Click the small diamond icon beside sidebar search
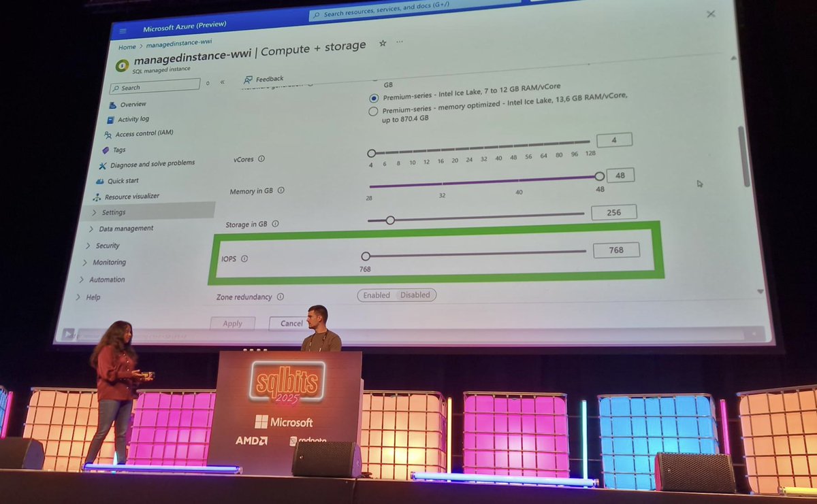Viewport: 817px width, 504px height. point(208,83)
